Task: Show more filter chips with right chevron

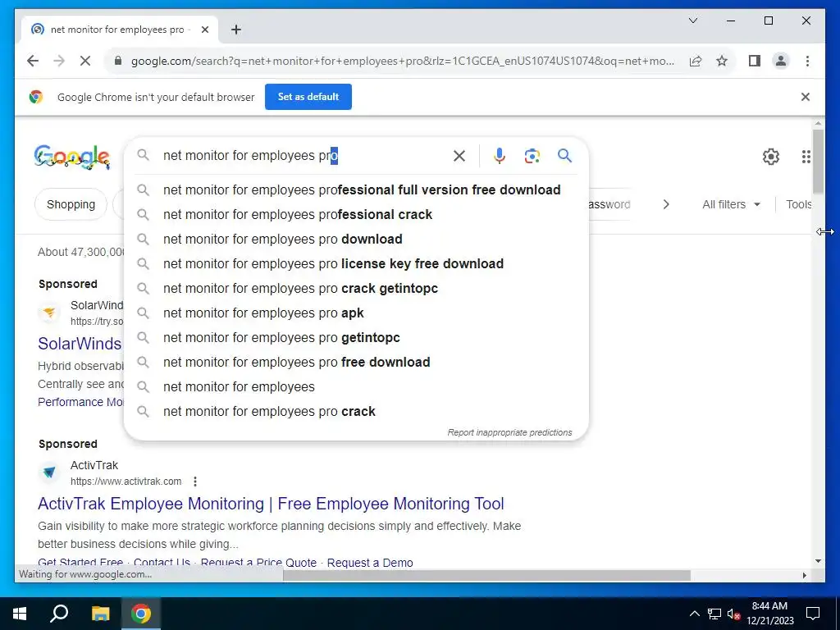Action: coord(666,204)
